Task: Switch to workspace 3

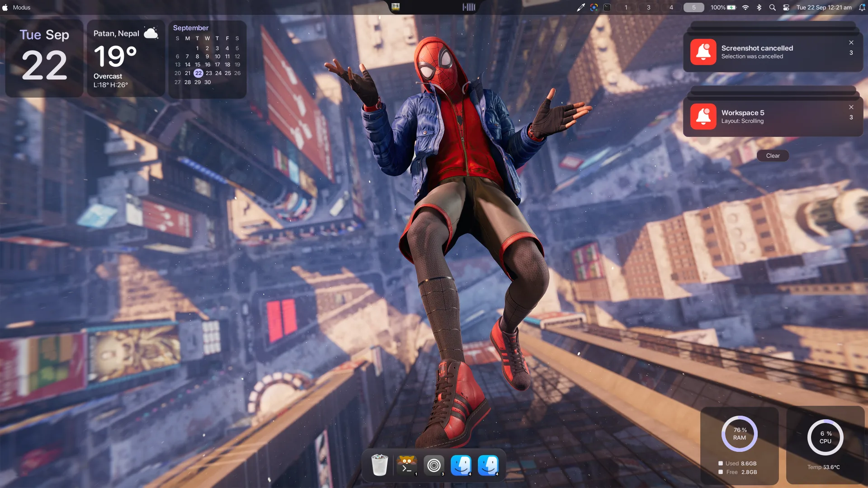Action: click(649, 7)
